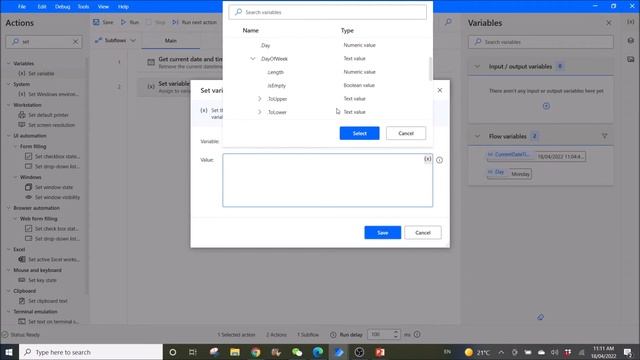This screenshot has height=360, width=640.
Task: Select Set default printer action
Action: click(x=48, y=115)
